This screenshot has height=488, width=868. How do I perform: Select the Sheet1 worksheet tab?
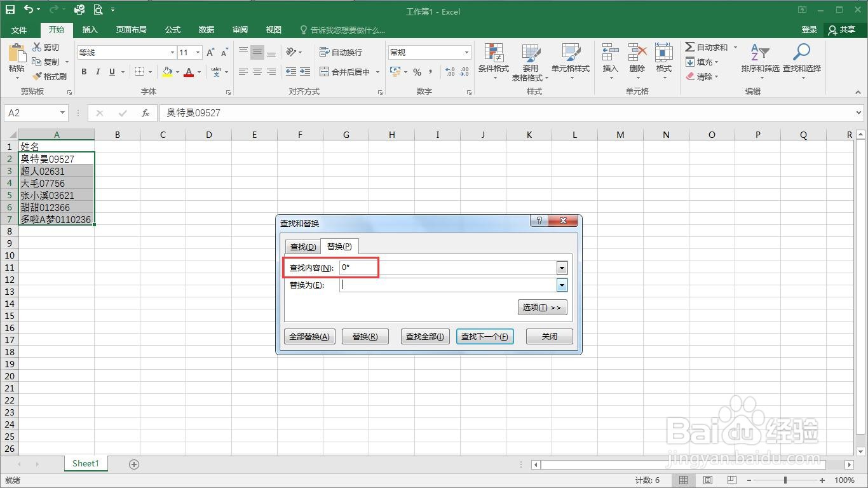point(86,464)
